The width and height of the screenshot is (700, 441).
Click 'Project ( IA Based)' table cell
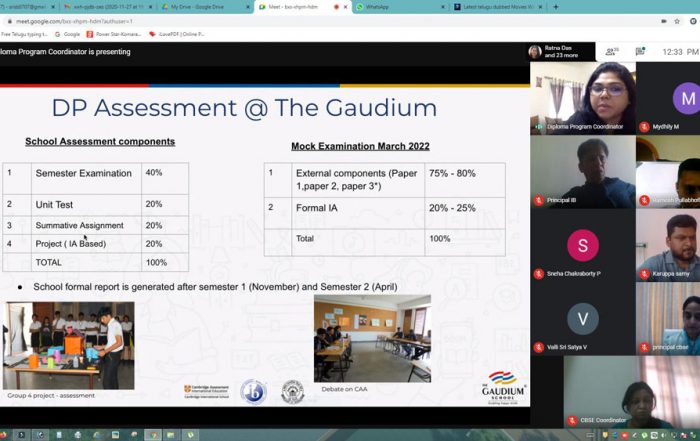coord(86,244)
